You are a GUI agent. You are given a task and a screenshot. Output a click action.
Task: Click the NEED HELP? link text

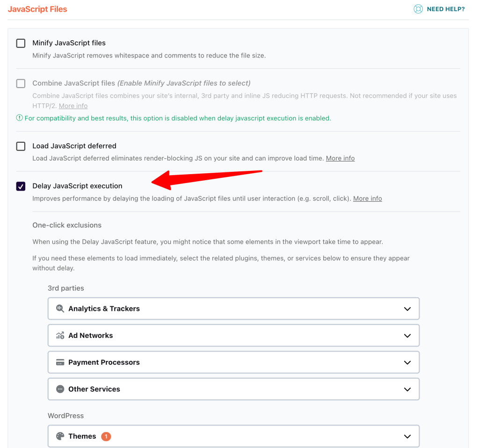(x=445, y=9)
